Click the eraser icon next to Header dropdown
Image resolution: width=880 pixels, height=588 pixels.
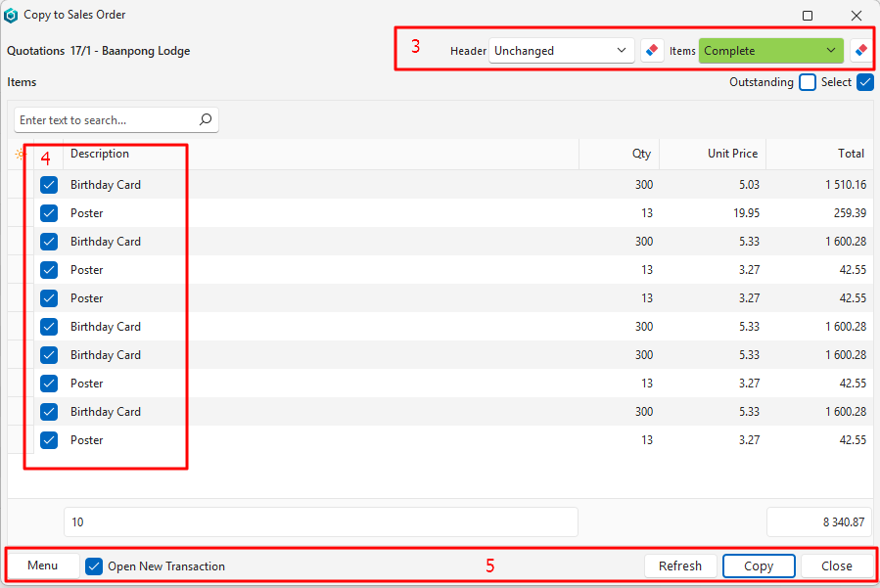pyautogui.click(x=653, y=50)
